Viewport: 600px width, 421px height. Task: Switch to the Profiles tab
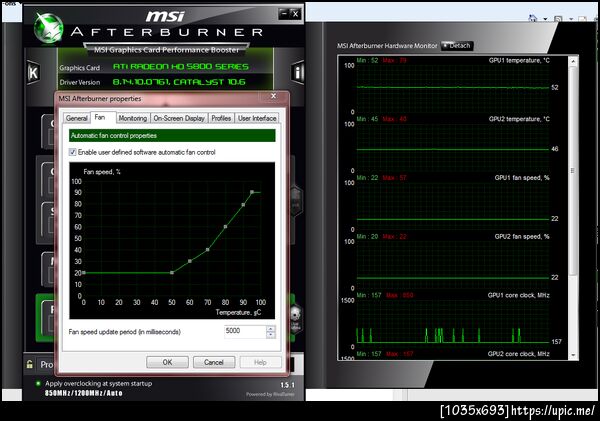tap(221, 118)
